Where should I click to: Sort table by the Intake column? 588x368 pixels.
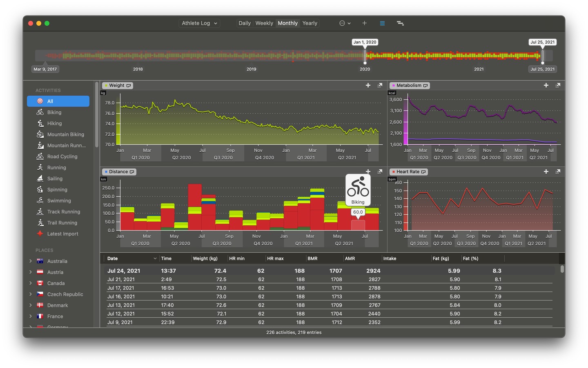point(406,258)
